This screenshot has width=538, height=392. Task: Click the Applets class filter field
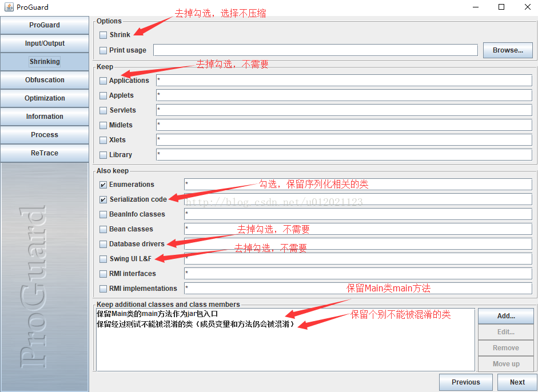click(x=344, y=95)
